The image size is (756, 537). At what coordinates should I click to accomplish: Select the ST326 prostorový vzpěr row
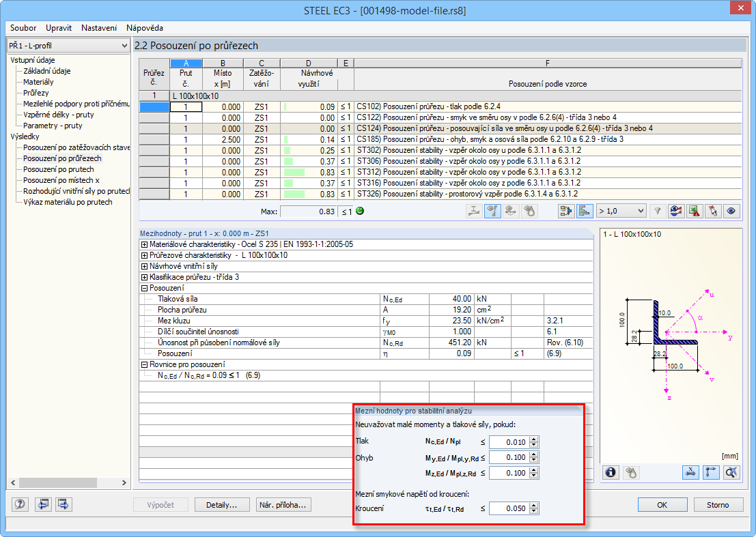click(x=440, y=194)
